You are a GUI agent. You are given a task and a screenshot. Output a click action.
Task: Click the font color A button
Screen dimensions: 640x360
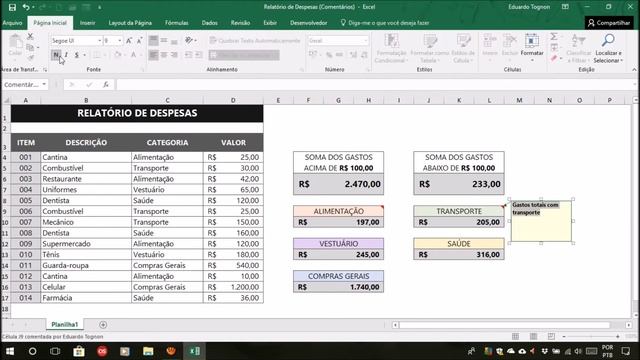pyautogui.click(x=133, y=55)
